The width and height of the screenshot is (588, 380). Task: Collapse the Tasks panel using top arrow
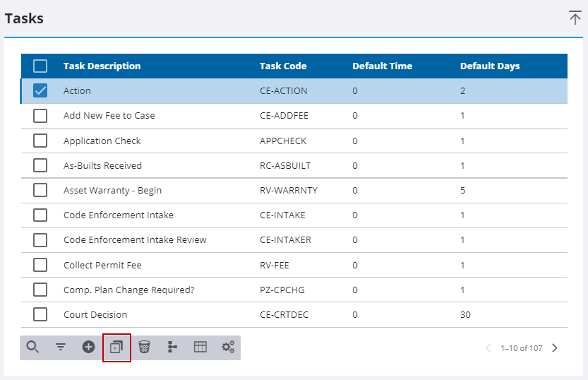(x=575, y=18)
